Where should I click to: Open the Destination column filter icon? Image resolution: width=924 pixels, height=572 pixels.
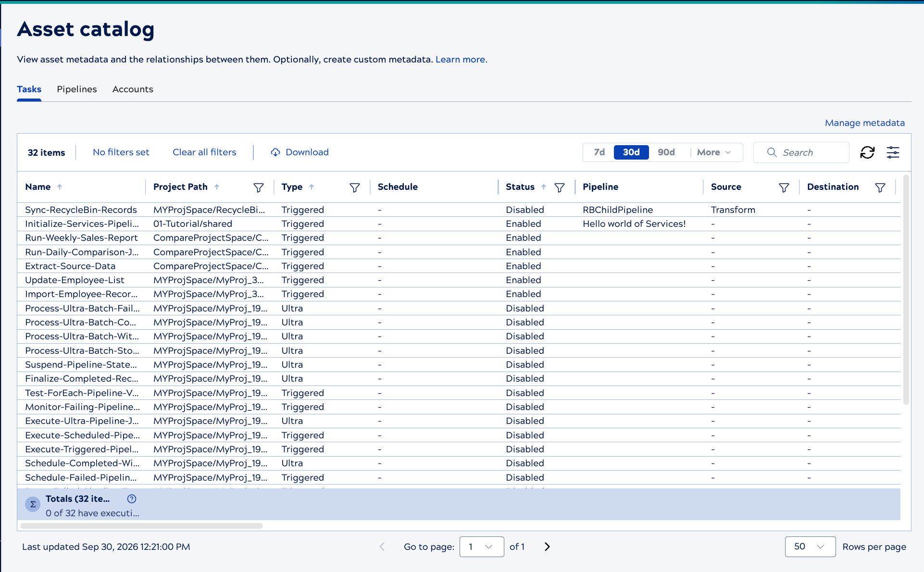pyautogui.click(x=880, y=187)
